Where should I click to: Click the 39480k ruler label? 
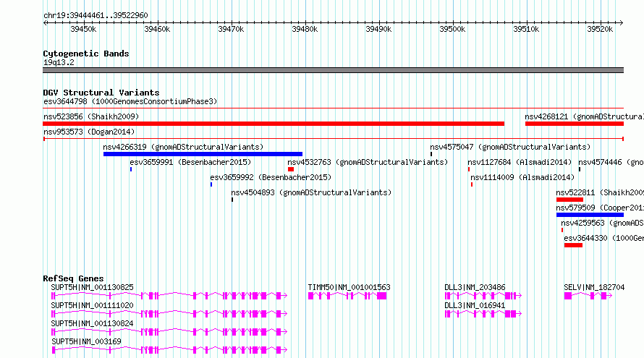(305, 29)
